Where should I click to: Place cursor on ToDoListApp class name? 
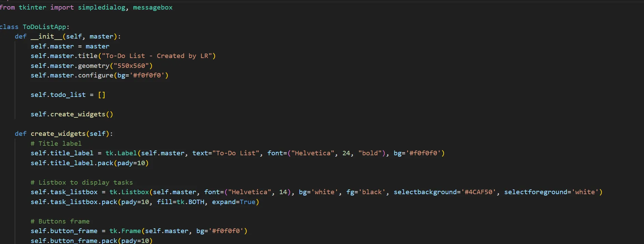(x=44, y=27)
